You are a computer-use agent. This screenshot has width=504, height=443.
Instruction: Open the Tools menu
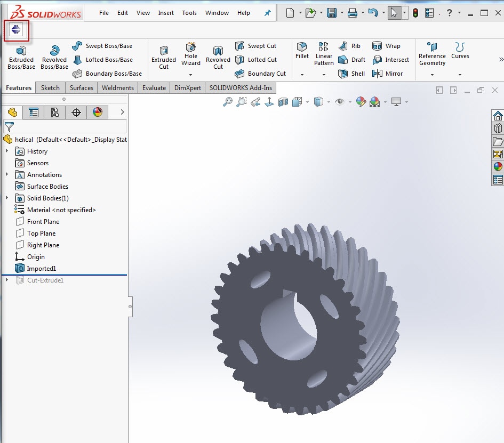coord(189,13)
